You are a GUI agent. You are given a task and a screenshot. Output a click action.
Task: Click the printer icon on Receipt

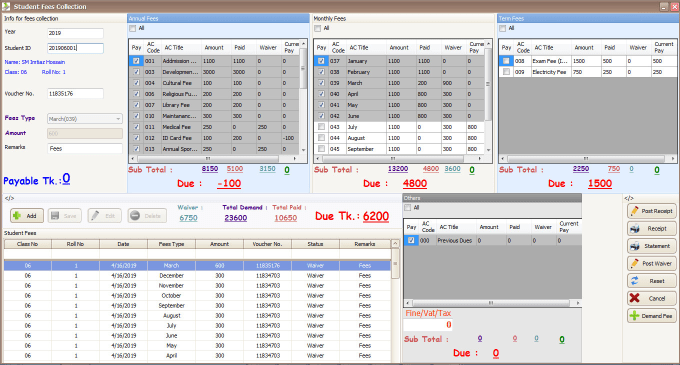point(634,228)
